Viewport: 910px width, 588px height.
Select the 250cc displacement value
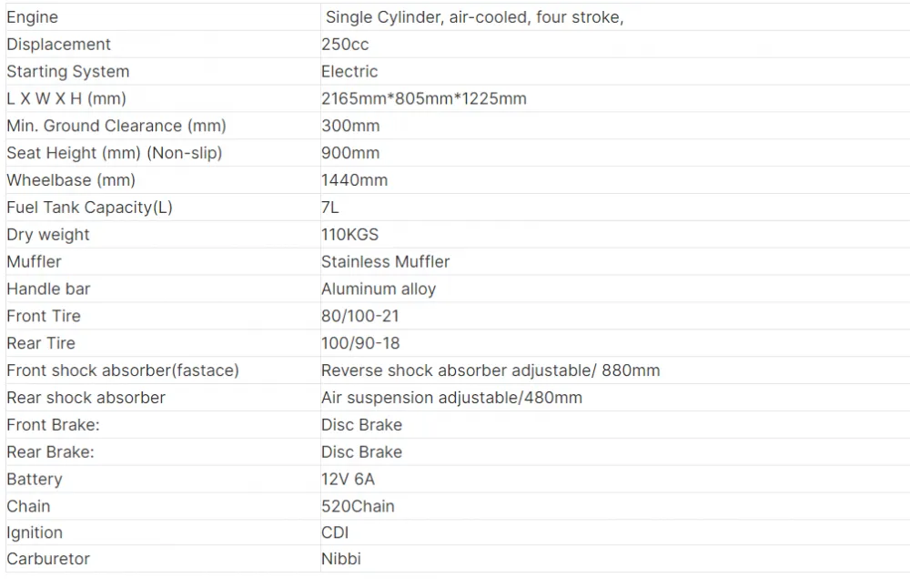click(345, 45)
